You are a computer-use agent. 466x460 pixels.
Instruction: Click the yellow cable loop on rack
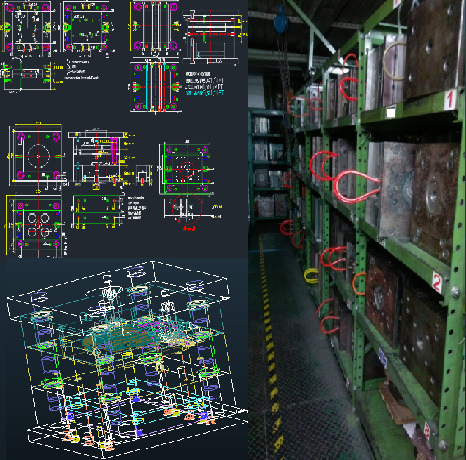tap(311, 276)
